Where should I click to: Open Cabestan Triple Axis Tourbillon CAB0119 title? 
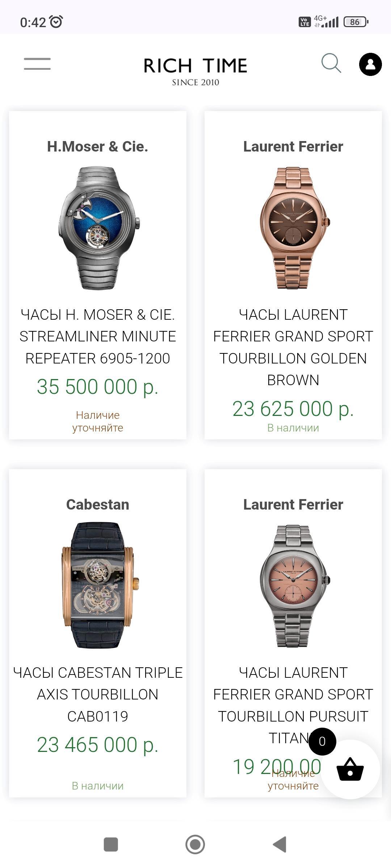[x=98, y=694]
